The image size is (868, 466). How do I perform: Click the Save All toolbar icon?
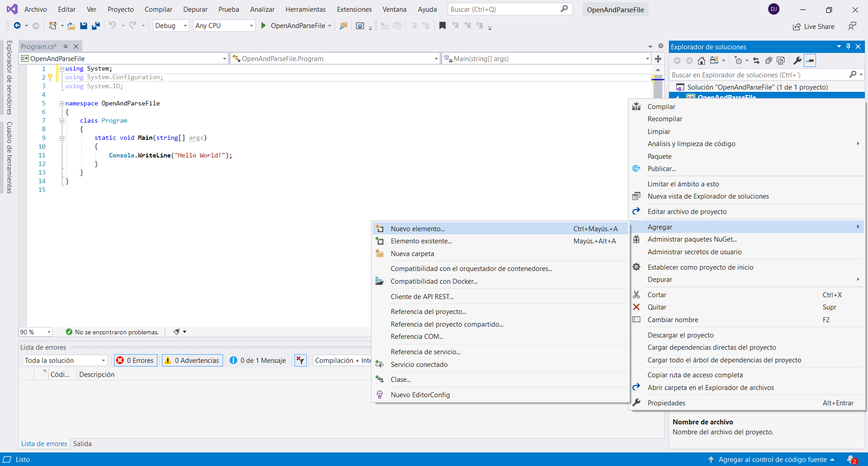[95, 26]
